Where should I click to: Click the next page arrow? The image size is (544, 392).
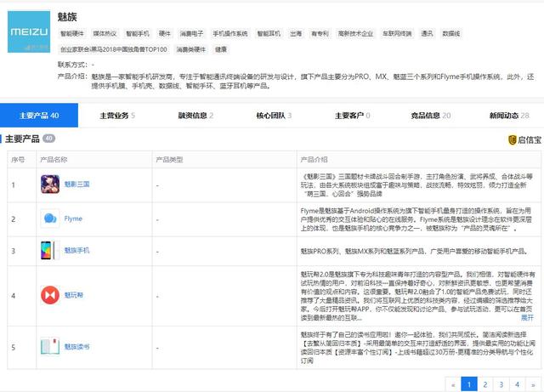pyautogui.click(x=533, y=384)
